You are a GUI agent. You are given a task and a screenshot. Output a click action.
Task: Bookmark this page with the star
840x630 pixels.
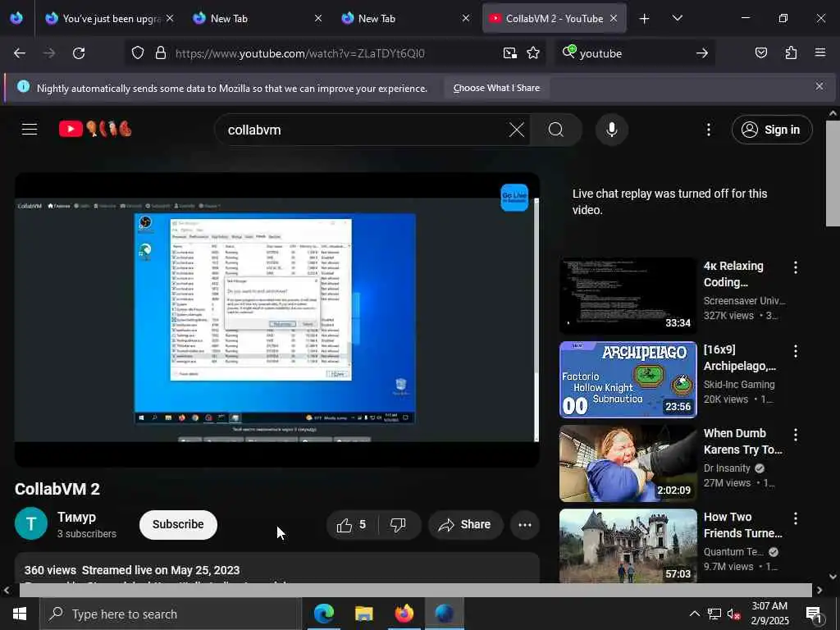(533, 53)
